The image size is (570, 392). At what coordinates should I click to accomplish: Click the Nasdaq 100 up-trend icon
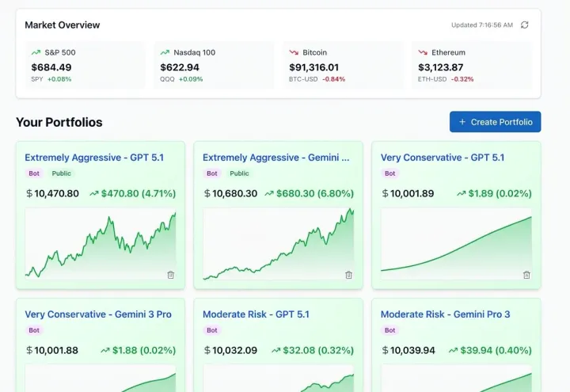click(x=165, y=52)
